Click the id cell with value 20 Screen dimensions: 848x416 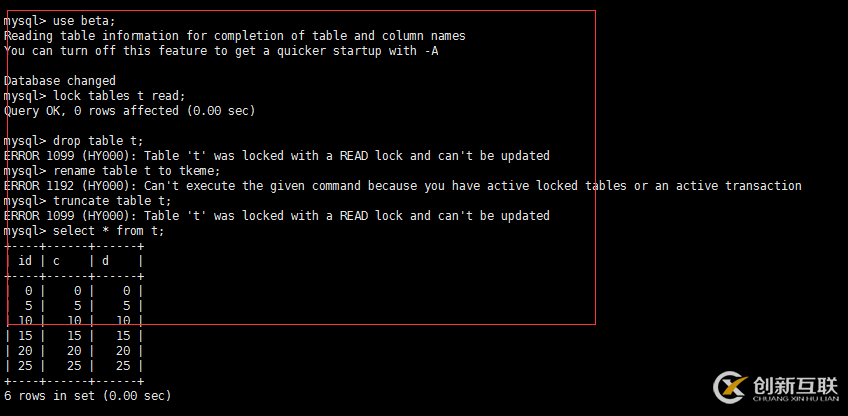(x=26, y=350)
